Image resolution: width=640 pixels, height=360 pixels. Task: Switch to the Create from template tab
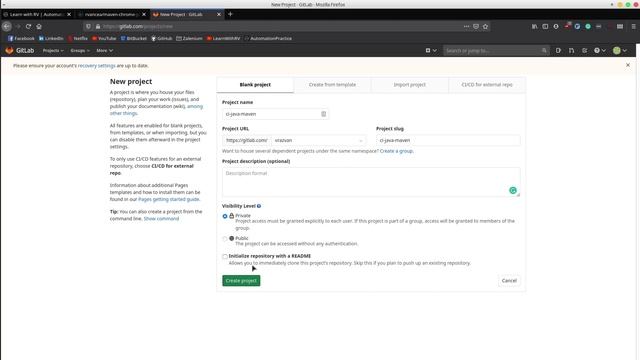pyautogui.click(x=332, y=84)
